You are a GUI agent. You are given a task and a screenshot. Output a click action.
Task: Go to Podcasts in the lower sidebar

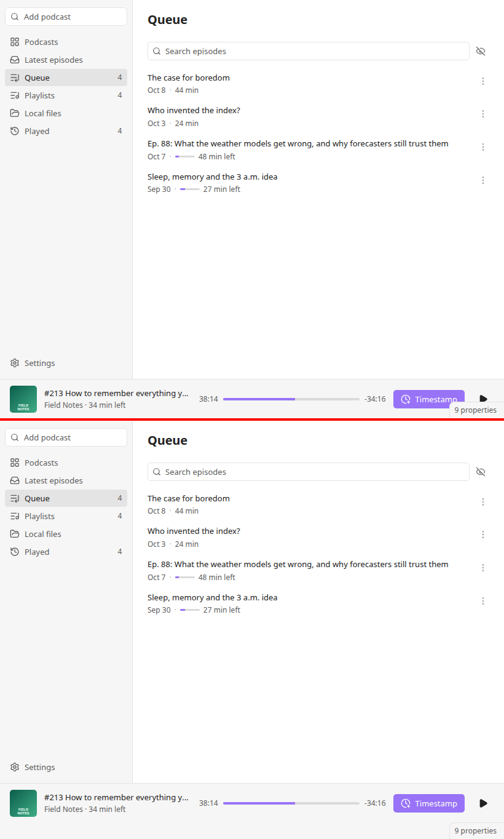66,463
